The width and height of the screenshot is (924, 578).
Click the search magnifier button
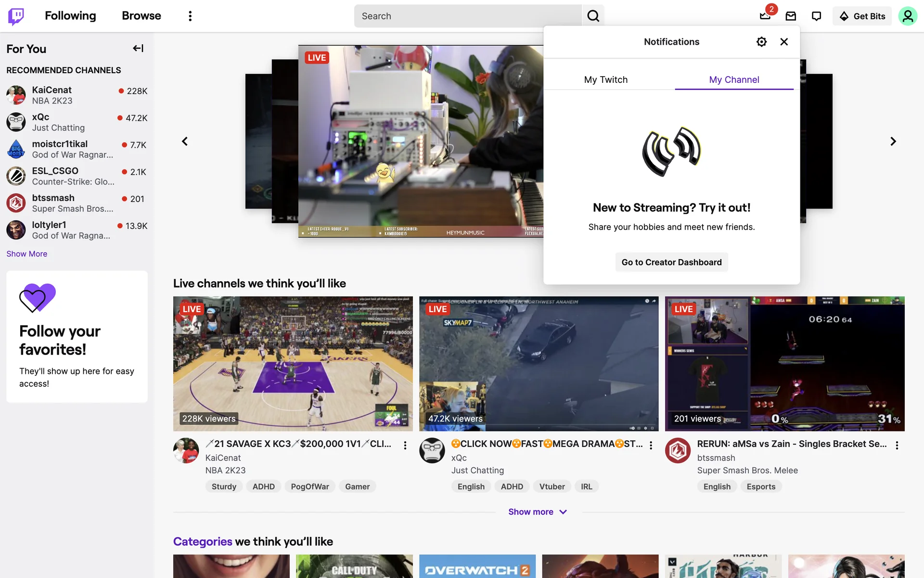pos(593,16)
